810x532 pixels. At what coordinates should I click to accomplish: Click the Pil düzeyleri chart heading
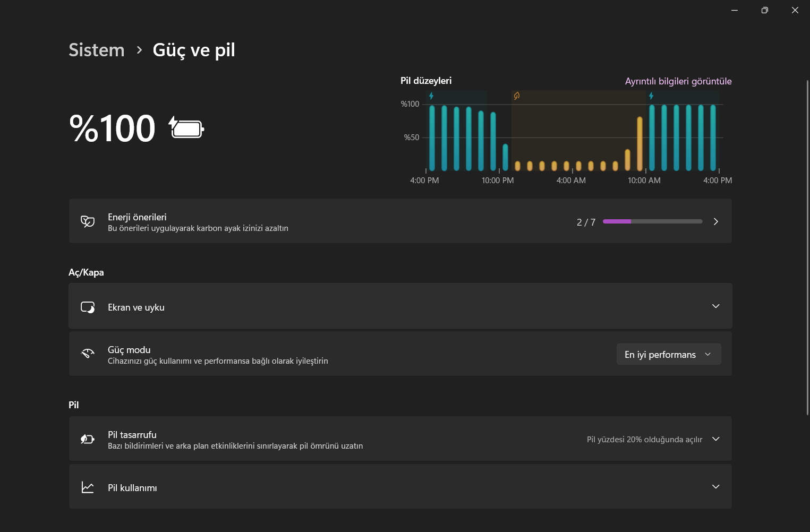[426, 81]
